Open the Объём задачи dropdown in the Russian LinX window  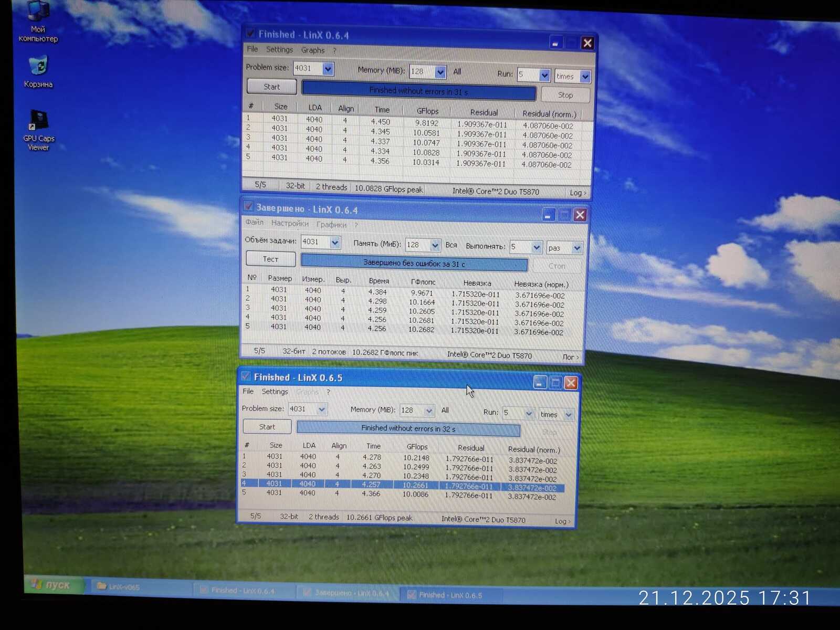pyautogui.click(x=335, y=242)
